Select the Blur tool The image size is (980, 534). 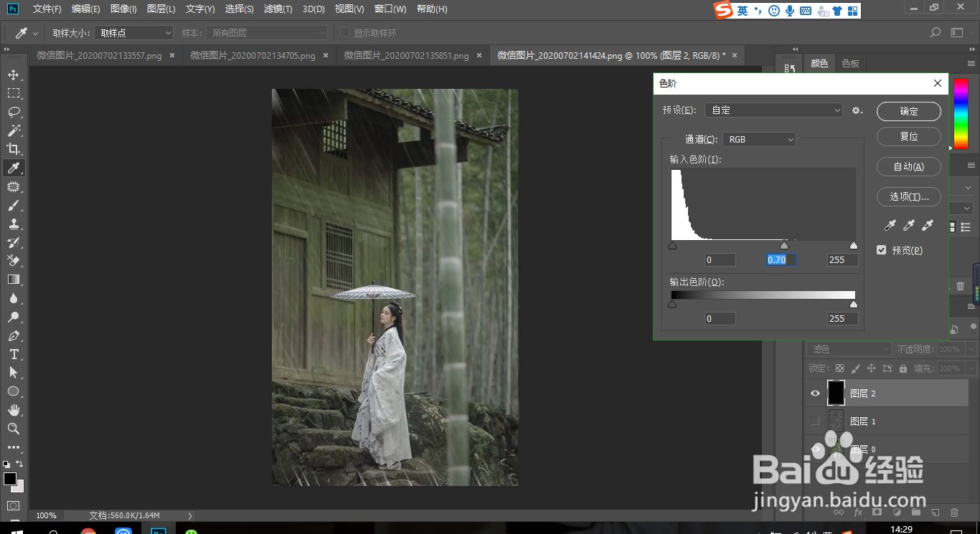[x=13, y=298]
